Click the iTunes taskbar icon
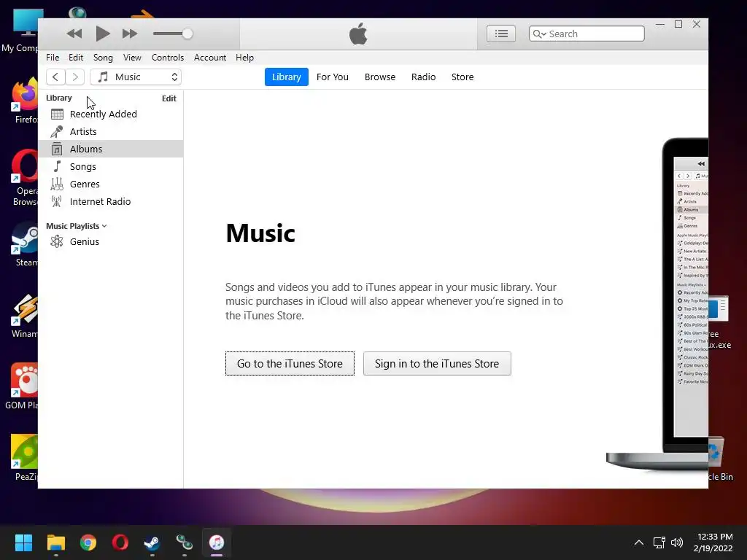The height and width of the screenshot is (560, 747). 216,542
